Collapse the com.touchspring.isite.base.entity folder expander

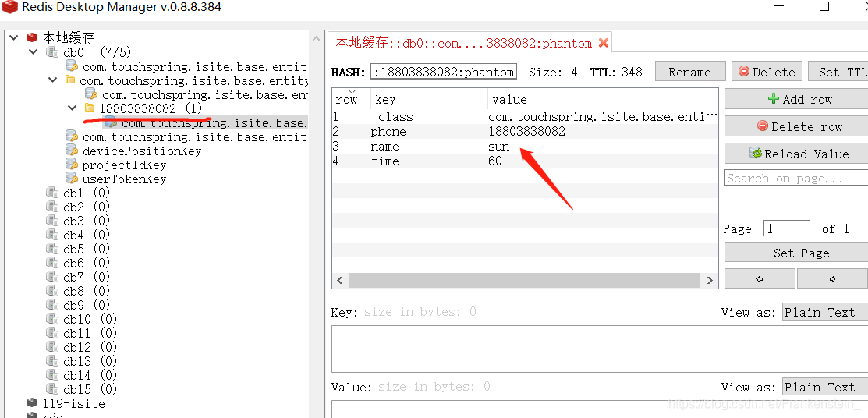pyautogui.click(x=52, y=80)
